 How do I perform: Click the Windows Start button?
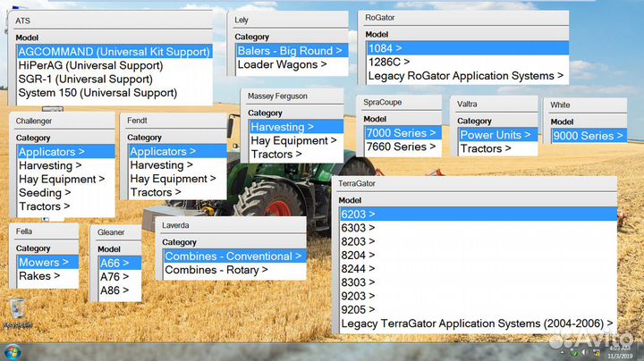pos(13,351)
